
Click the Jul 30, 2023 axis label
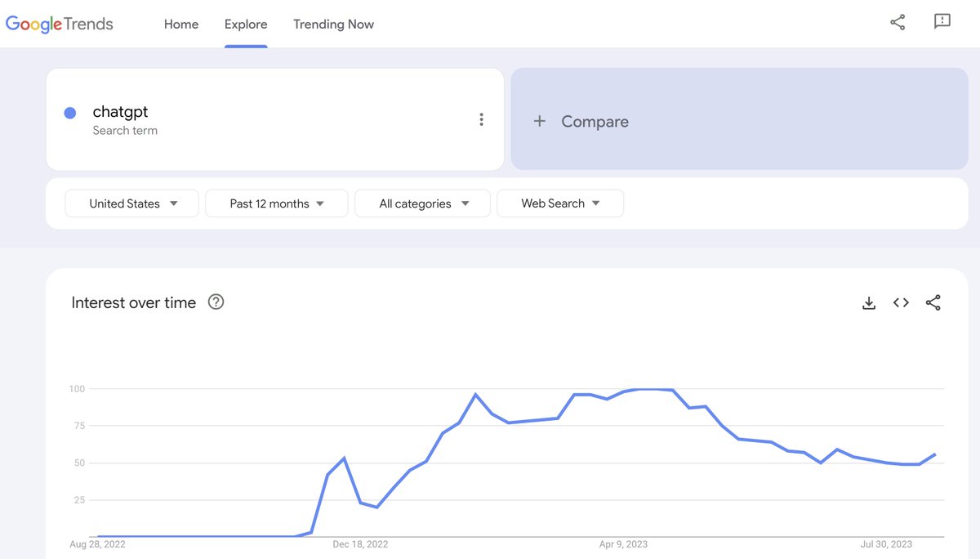click(x=887, y=543)
